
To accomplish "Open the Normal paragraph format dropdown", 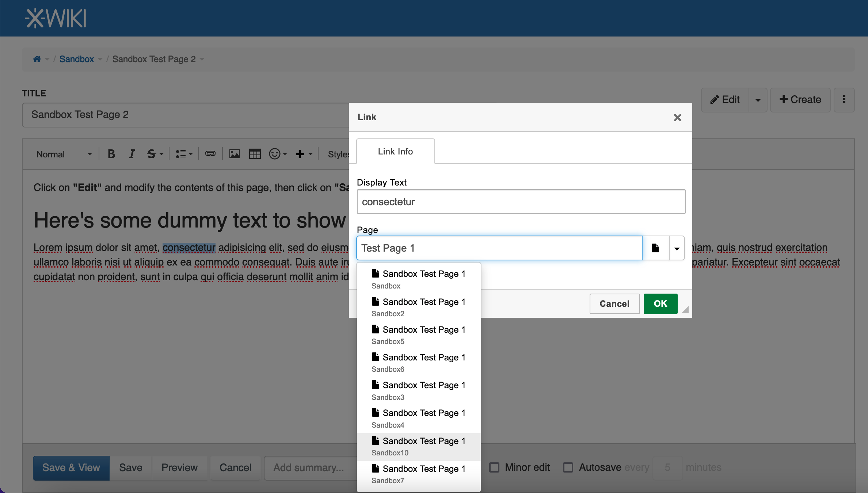I will [x=64, y=154].
